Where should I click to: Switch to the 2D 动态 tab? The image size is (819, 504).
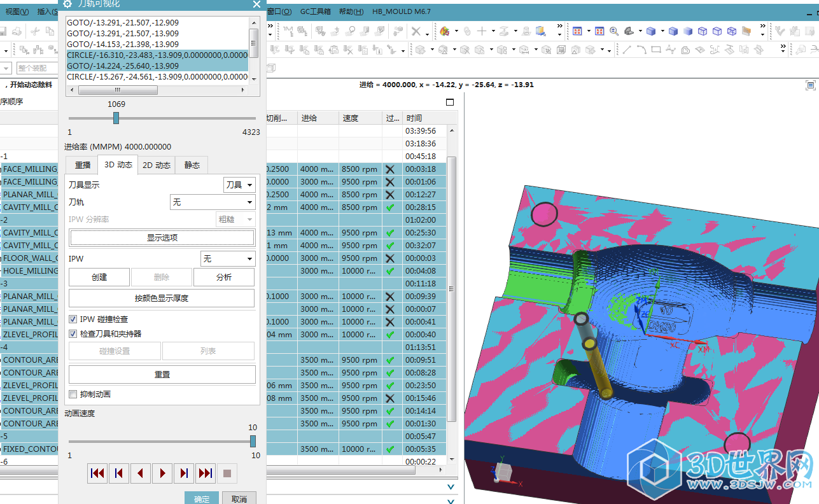(x=156, y=165)
